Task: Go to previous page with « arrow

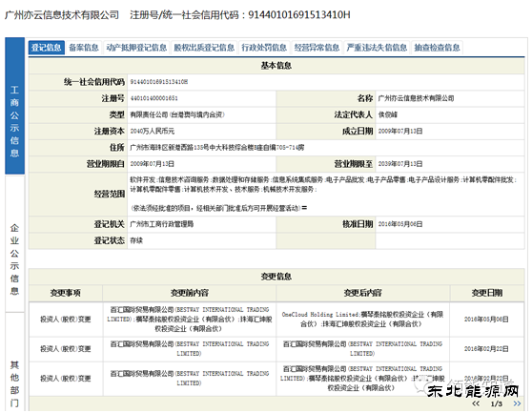Action: click(476, 403)
